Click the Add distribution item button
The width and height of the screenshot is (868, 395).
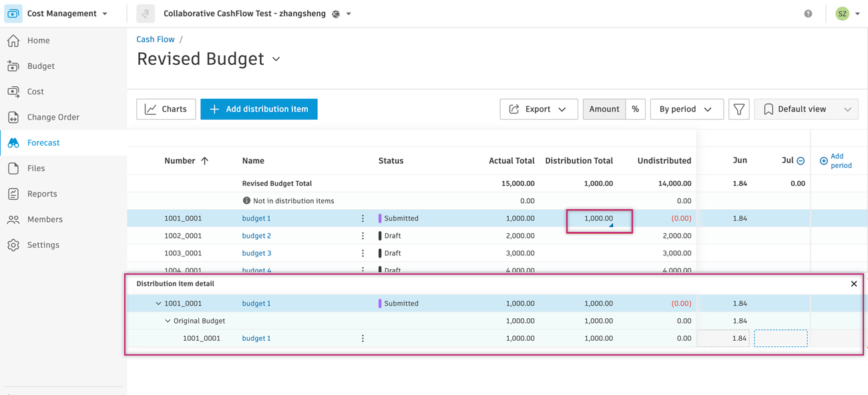(259, 109)
